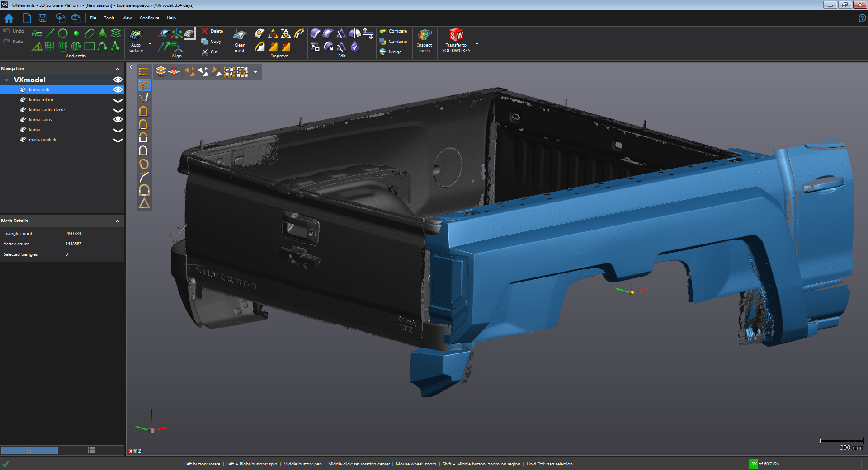Click the Home icon
The width and height of the screenshot is (868, 470).
(x=9, y=18)
